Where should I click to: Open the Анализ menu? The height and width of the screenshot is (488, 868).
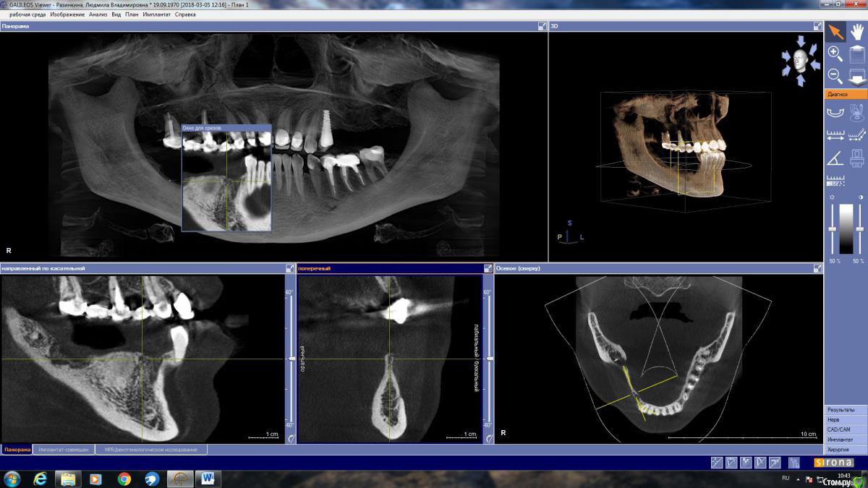tap(98, 14)
